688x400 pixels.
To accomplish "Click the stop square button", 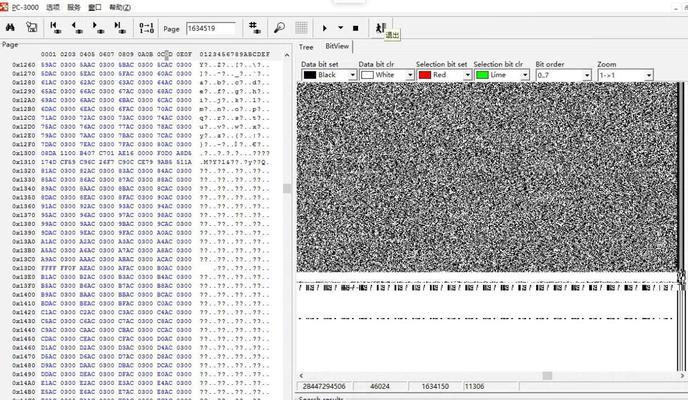I will [355, 28].
